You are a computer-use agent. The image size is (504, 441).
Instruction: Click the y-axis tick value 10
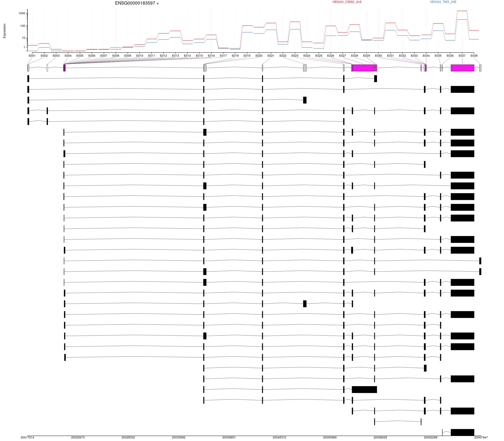point(23,38)
